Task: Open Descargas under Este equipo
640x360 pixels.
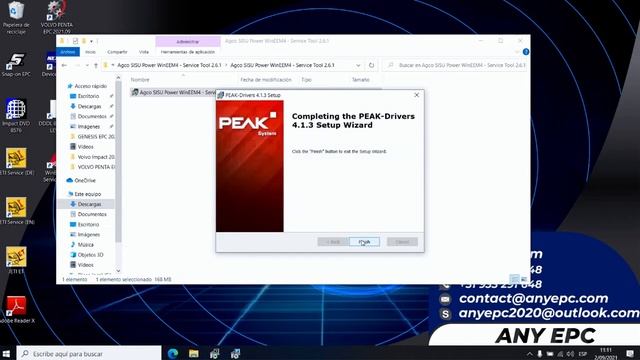Action: [86, 204]
